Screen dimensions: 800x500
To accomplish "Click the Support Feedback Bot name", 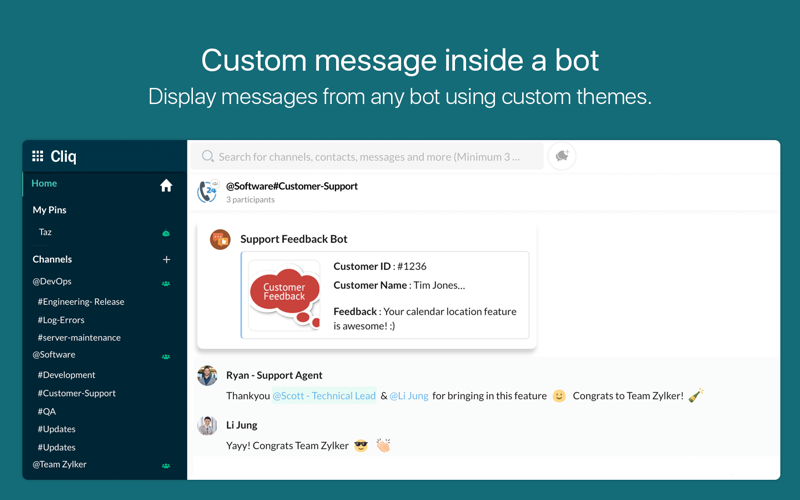I will (x=294, y=239).
